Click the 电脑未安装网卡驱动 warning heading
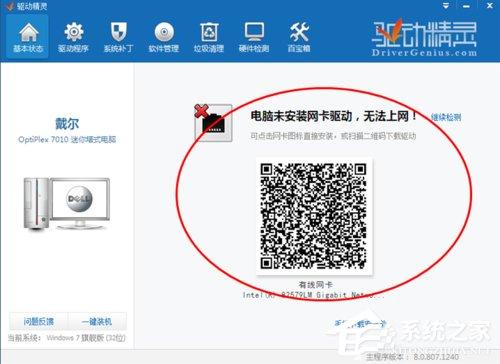 pyautogui.click(x=333, y=116)
